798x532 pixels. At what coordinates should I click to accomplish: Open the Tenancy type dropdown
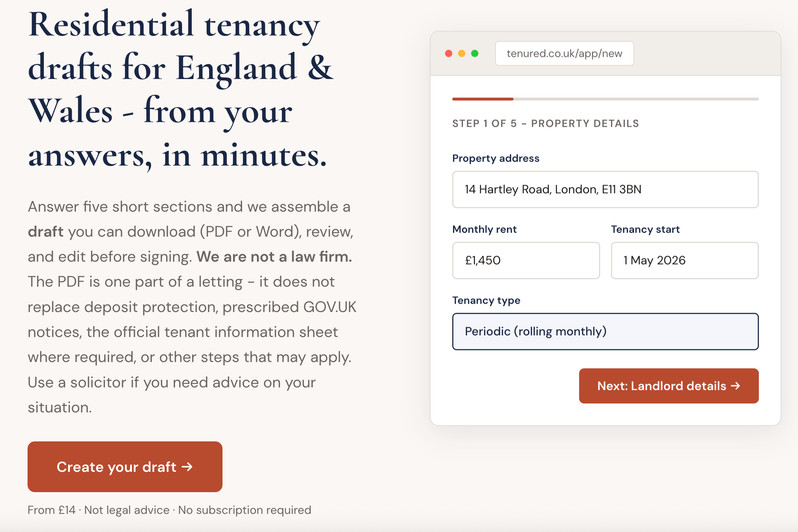click(605, 332)
